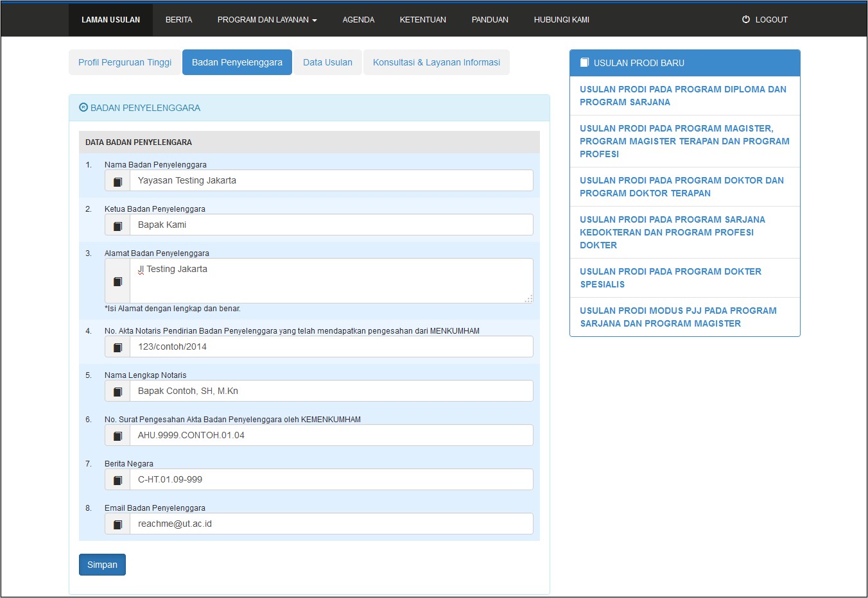The height and width of the screenshot is (598, 868).
Task: Click book icon beside Berita Negara field
Action: pyautogui.click(x=117, y=480)
